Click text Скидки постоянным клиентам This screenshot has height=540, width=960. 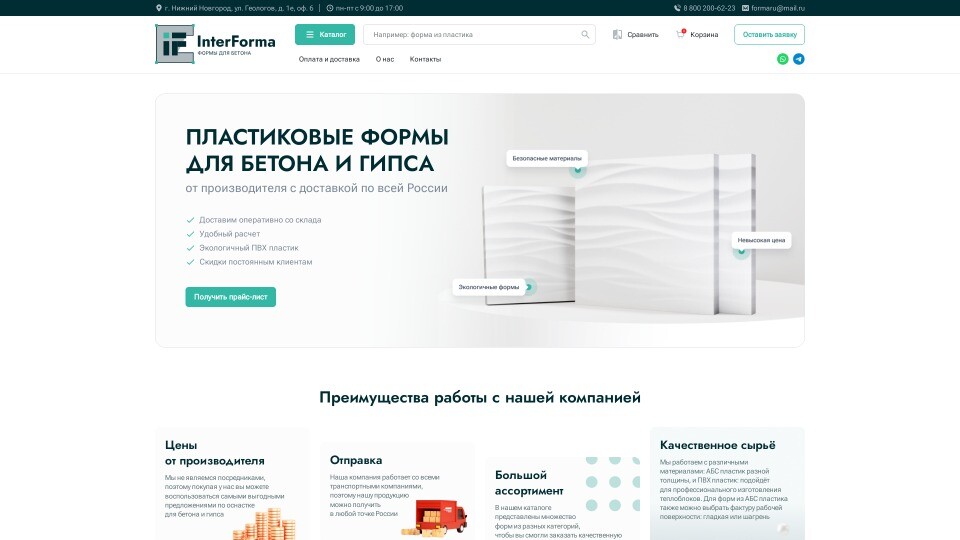255,262
